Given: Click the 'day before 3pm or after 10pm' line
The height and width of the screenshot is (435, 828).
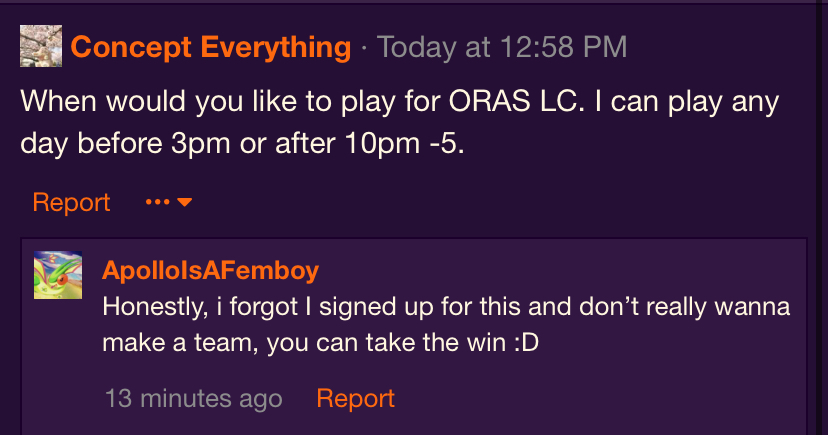Looking at the screenshot, I should coord(242,143).
